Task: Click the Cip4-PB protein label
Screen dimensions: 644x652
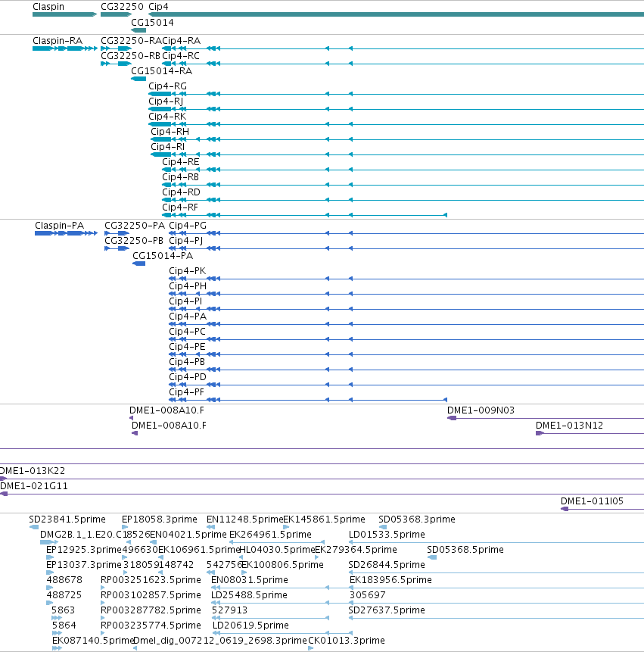Action: (187, 362)
